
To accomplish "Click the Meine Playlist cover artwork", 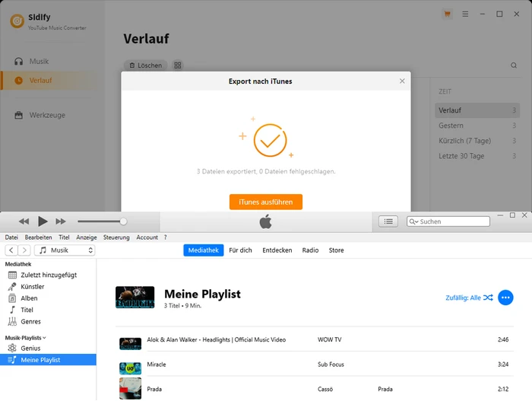I will coord(135,298).
